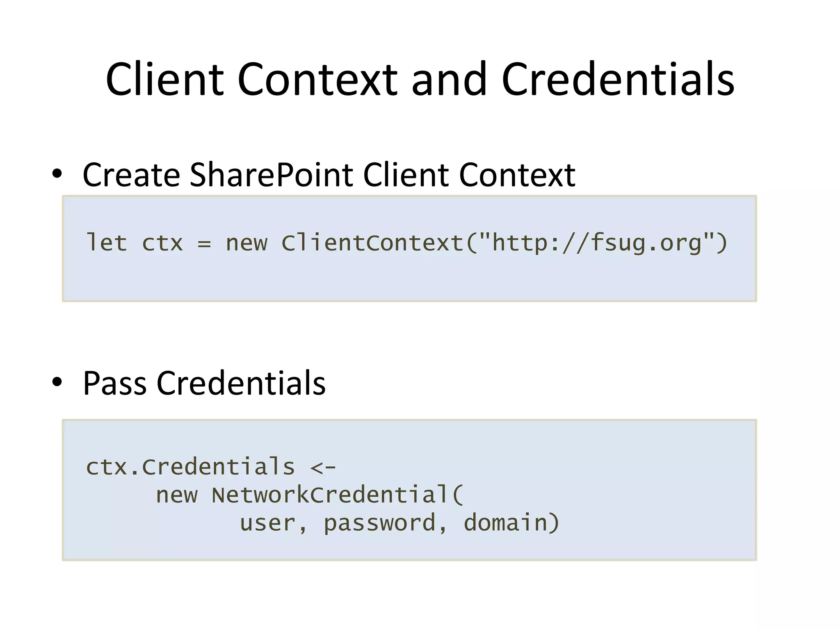Click empty area in first code box below text
The height and width of the screenshot is (630, 840).
[410, 279]
